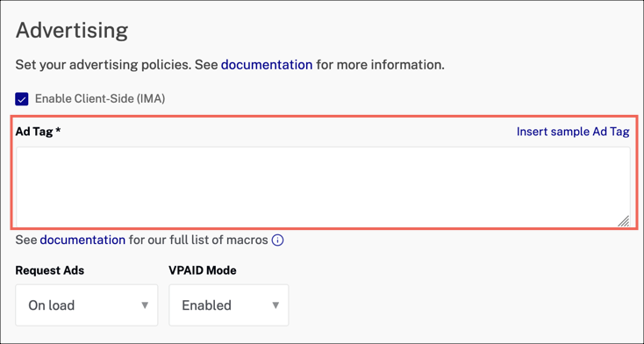Click the Request Ads label
The width and height of the screenshot is (644, 344).
(50, 270)
